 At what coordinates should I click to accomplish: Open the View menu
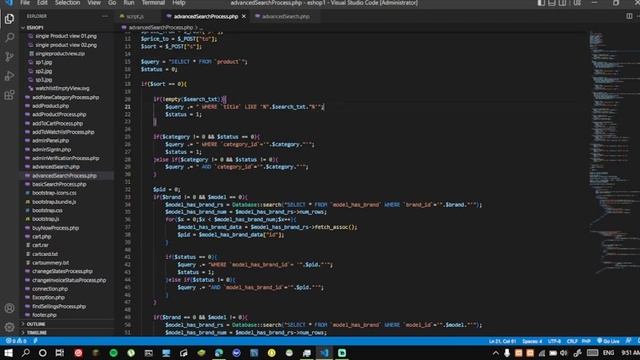94,3
